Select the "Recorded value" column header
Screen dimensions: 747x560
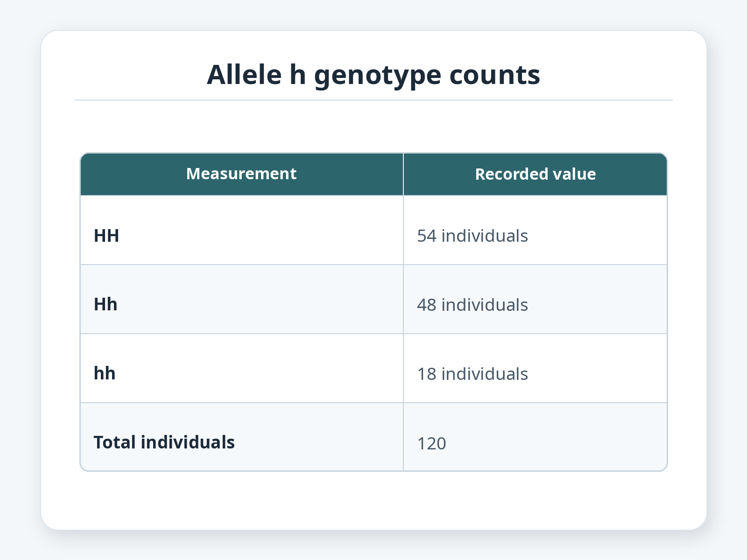(535, 174)
